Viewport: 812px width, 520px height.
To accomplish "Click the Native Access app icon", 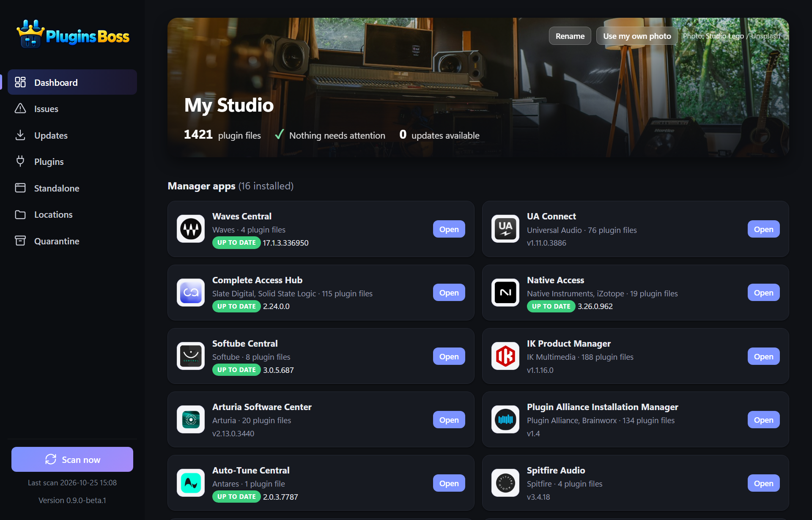I will click(505, 293).
